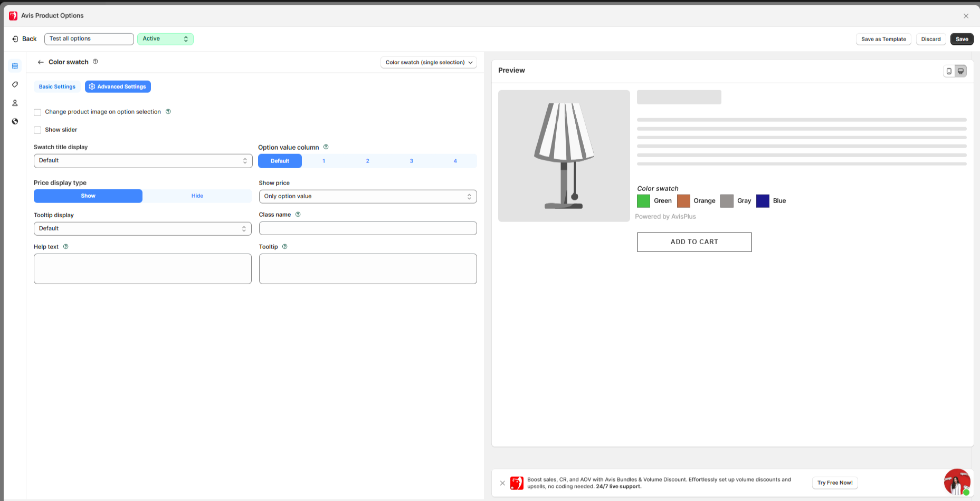Image resolution: width=980 pixels, height=501 pixels.
Task: Expand the Show price dropdown
Action: (x=367, y=197)
